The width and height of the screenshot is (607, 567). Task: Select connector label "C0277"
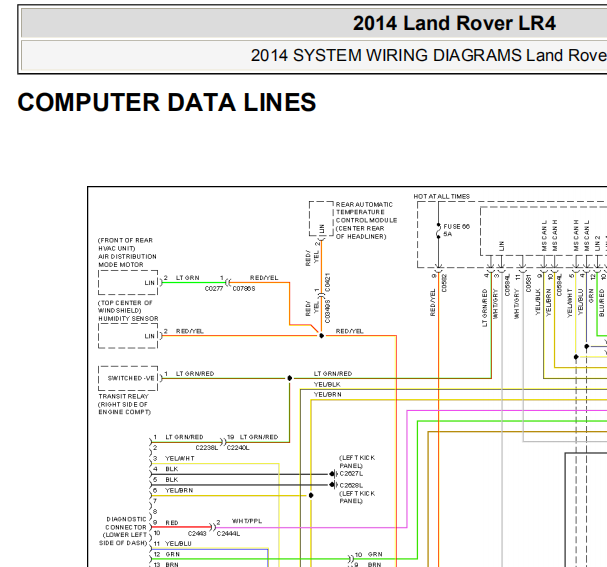coord(214,288)
